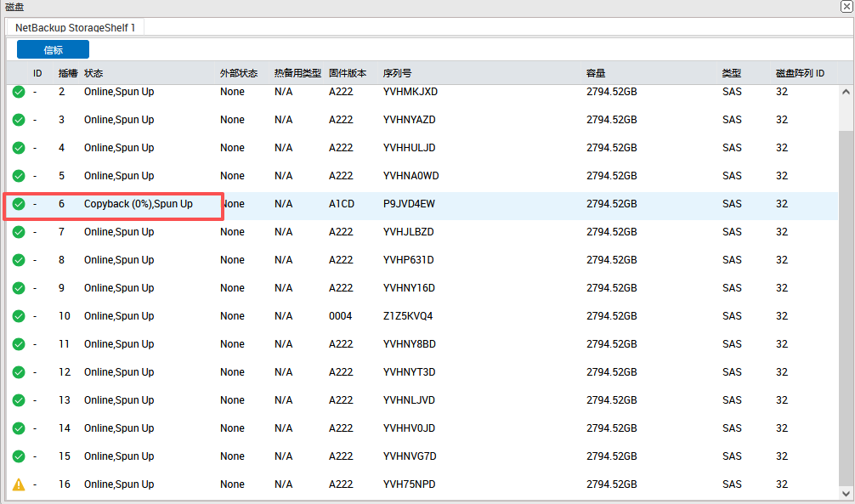
Task: Sort by the 序列号 column header
Action: 397,73
